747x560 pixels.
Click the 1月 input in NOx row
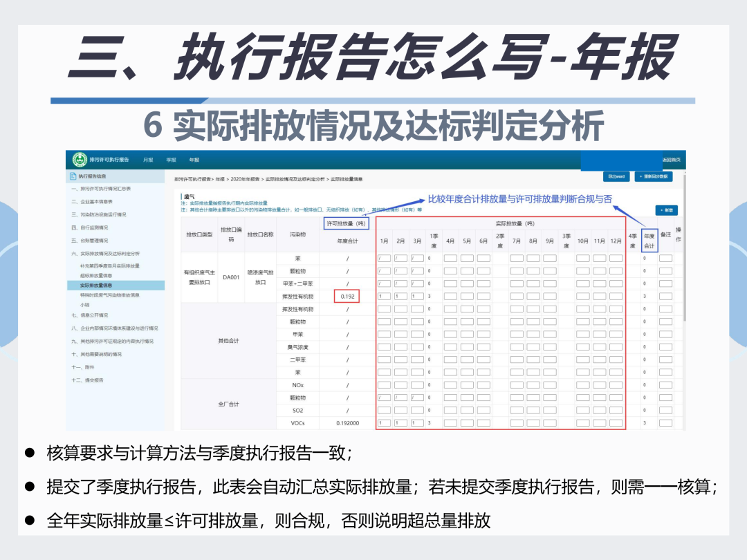point(384,385)
